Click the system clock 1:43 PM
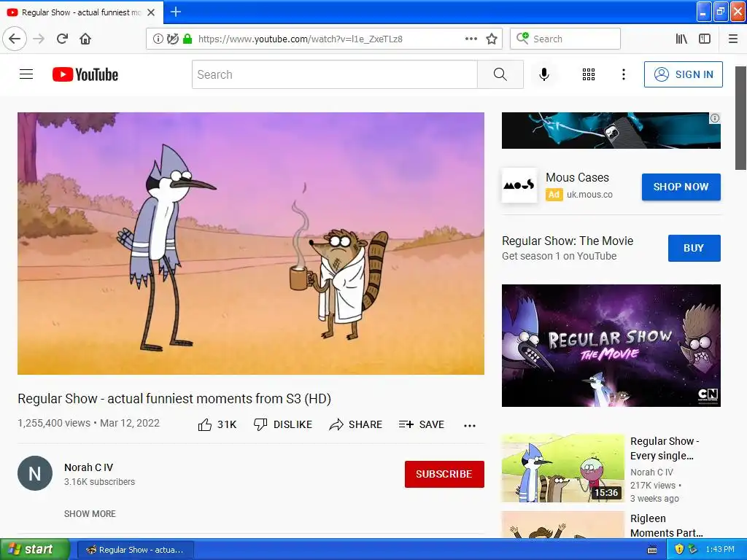This screenshot has width=747, height=560. (x=720, y=550)
